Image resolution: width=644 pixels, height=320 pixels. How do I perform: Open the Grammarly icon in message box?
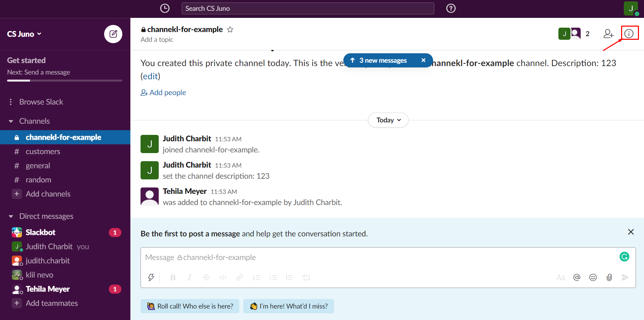click(624, 257)
